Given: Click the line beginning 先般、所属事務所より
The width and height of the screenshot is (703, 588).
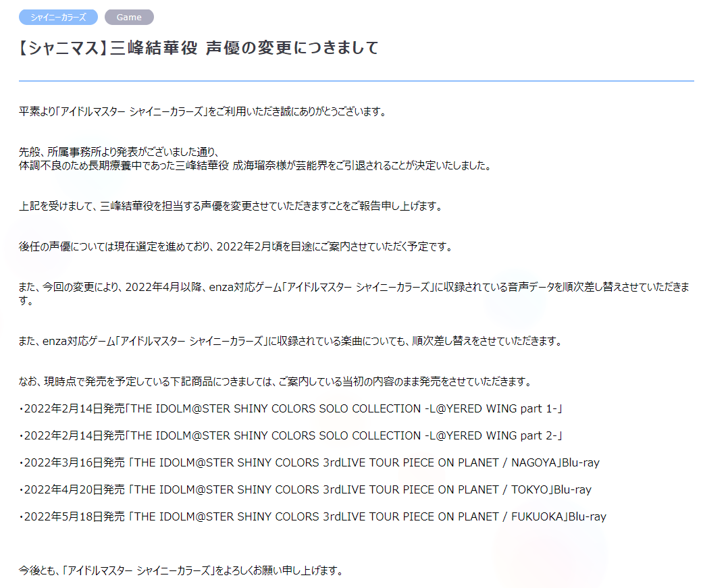Looking at the screenshot, I should click(120, 153).
